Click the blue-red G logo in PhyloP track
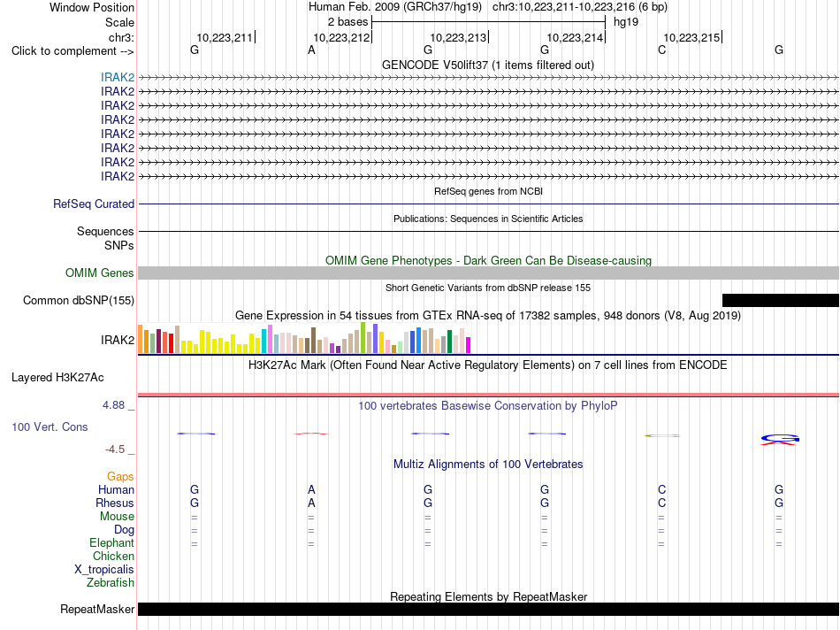The image size is (840, 630). [x=780, y=440]
